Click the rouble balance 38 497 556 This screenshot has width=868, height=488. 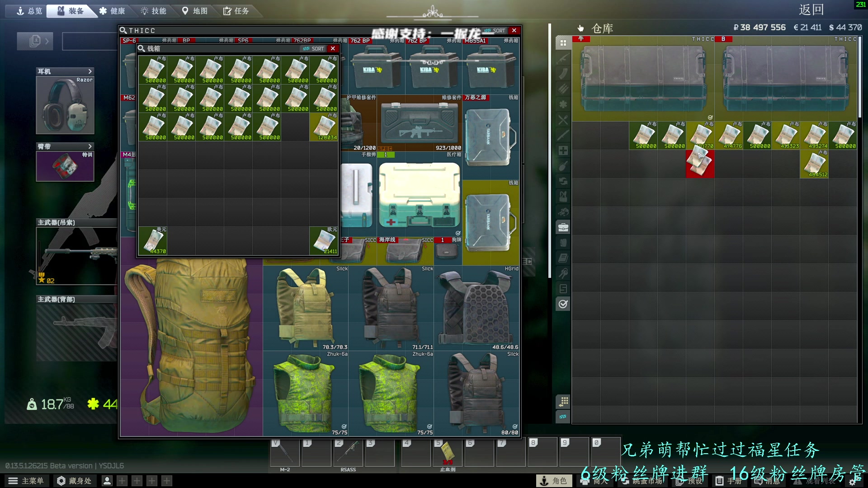click(x=759, y=28)
